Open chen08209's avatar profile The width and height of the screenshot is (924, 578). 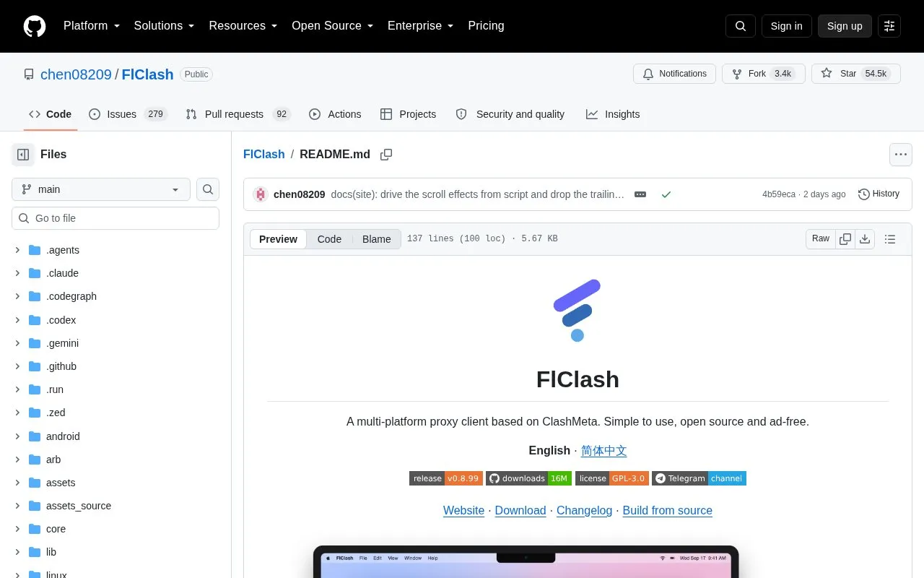pyautogui.click(x=261, y=194)
